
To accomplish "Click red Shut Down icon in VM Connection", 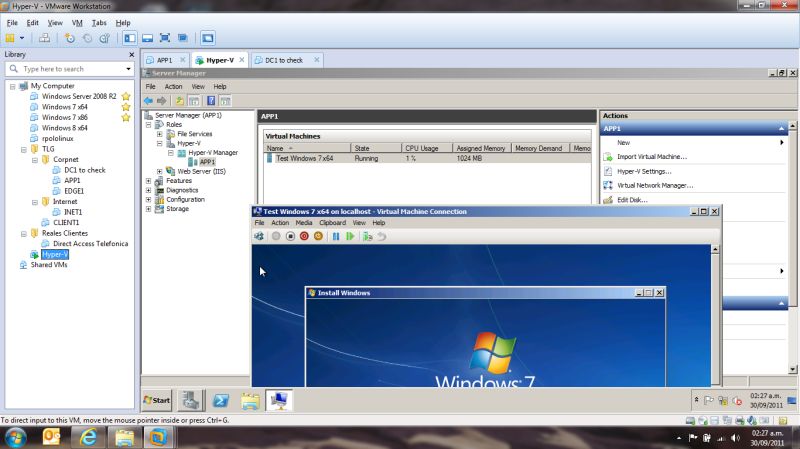I will (304, 236).
